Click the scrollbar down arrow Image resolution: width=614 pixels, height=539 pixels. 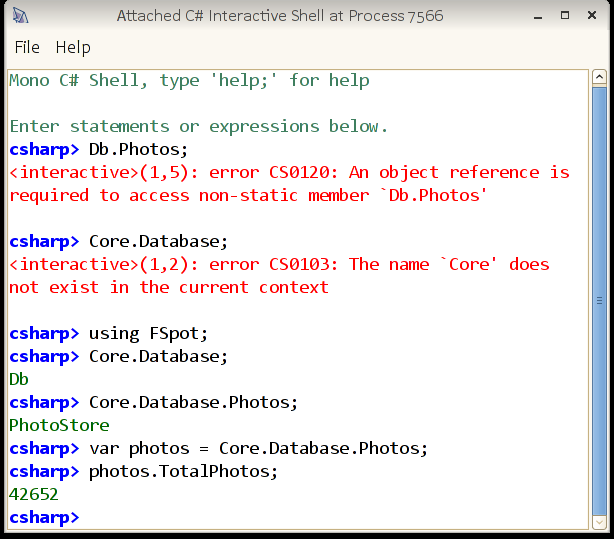pos(599,523)
